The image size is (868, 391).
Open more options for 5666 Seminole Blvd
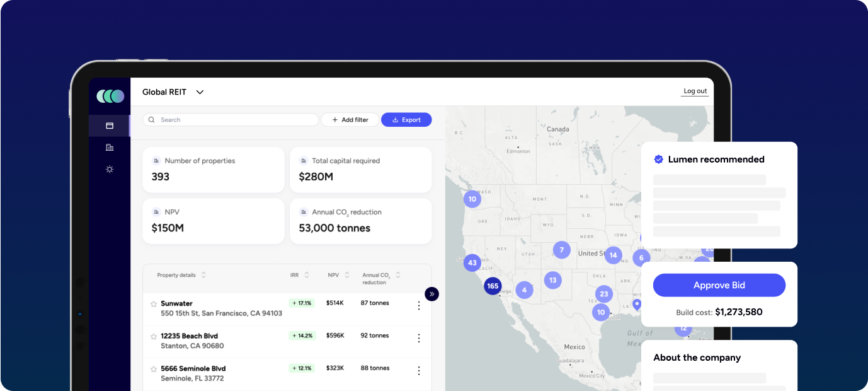tap(419, 371)
